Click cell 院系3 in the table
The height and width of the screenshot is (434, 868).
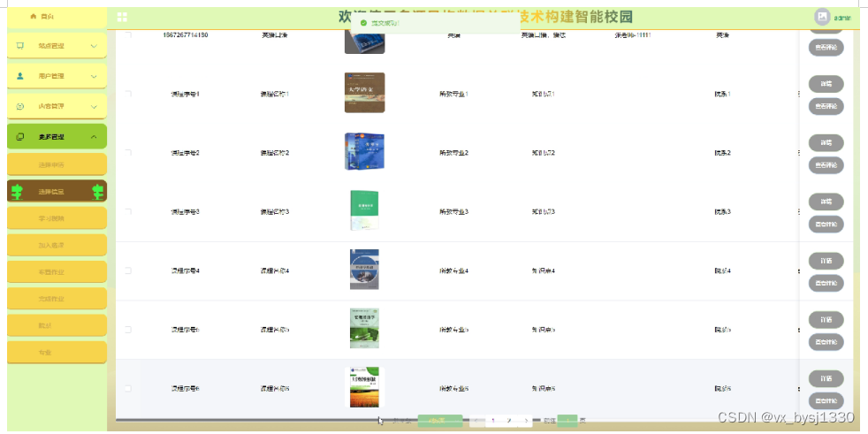[x=722, y=211]
